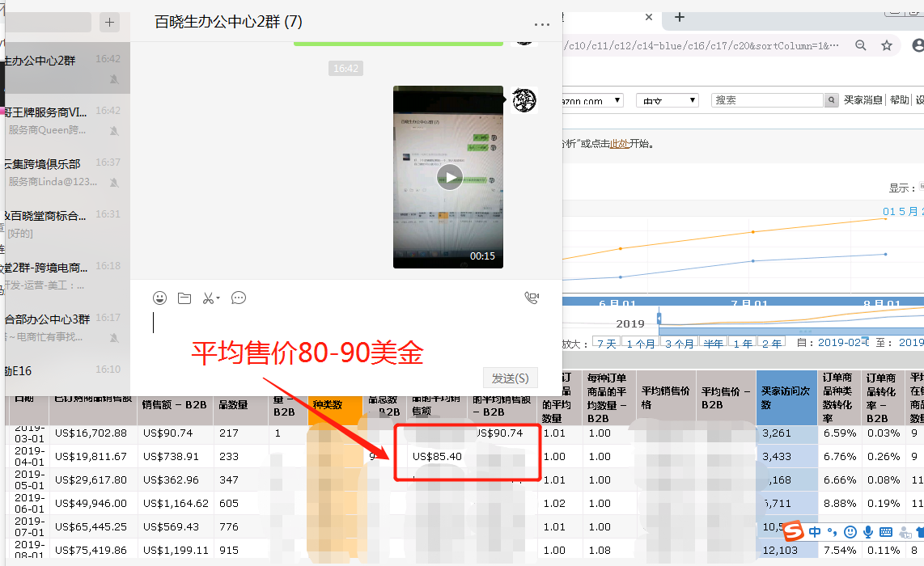The image size is (924, 566).
Task: Open the 帮助 link
Action: (x=899, y=100)
